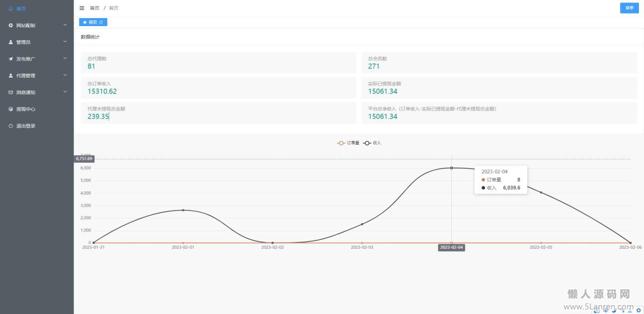Image resolution: width=644 pixels, height=314 pixels.
Task: Click the refresh icon on 首页 tab
Action: [x=101, y=22]
